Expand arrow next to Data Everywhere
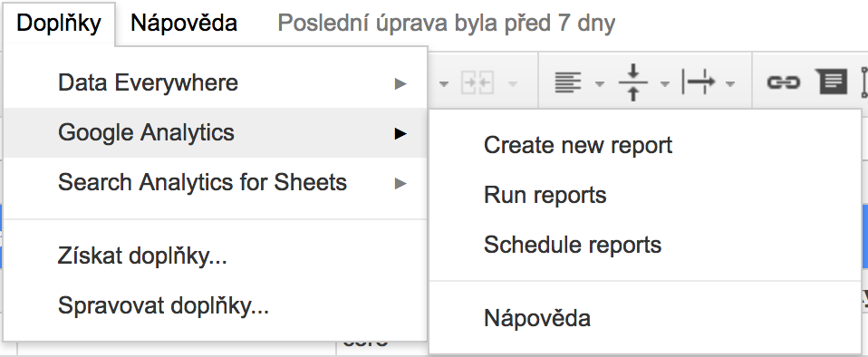Viewport: 868px width, 357px height. pyautogui.click(x=400, y=83)
